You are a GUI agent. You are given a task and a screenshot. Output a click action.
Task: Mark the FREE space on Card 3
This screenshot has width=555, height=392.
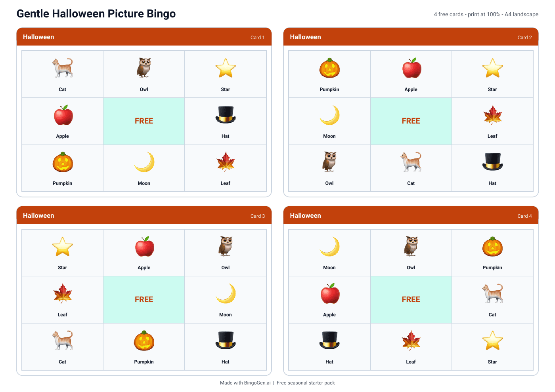[144, 300]
